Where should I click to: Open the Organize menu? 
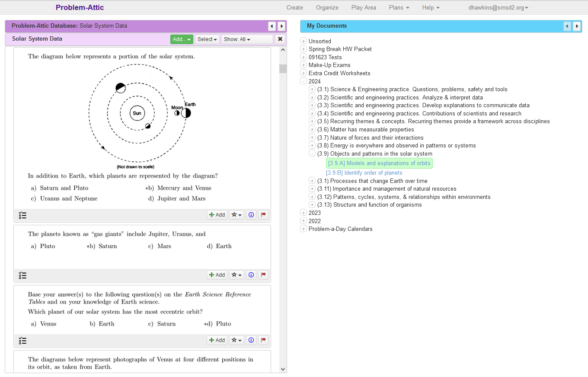pos(327,7)
